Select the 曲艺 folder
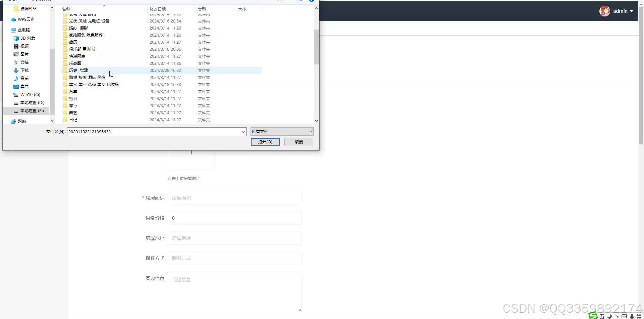The height and width of the screenshot is (319, 644). (73, 112)
